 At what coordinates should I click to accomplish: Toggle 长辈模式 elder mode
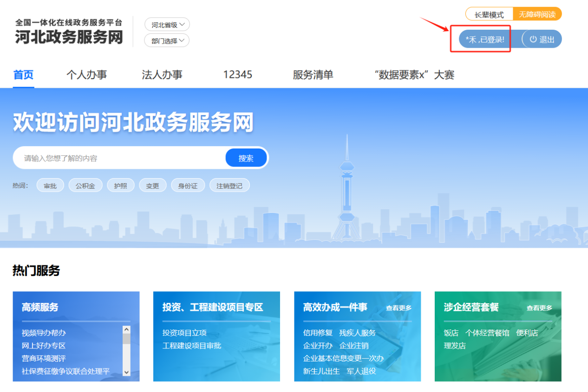pos(489,14)
